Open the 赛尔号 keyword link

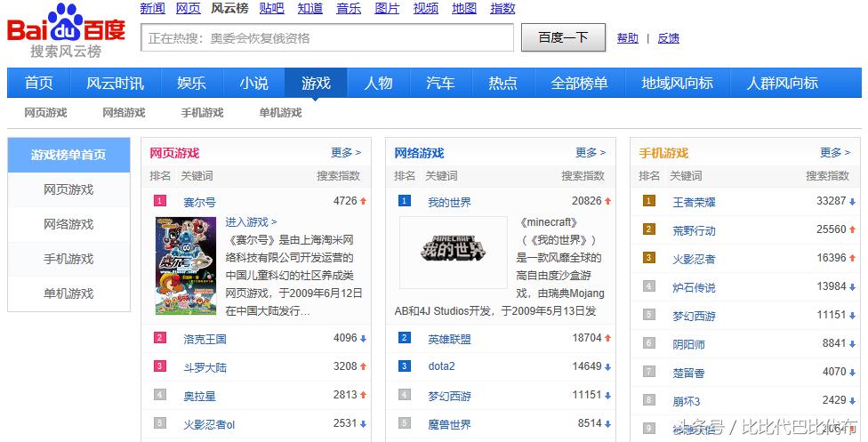coord(200,202)
